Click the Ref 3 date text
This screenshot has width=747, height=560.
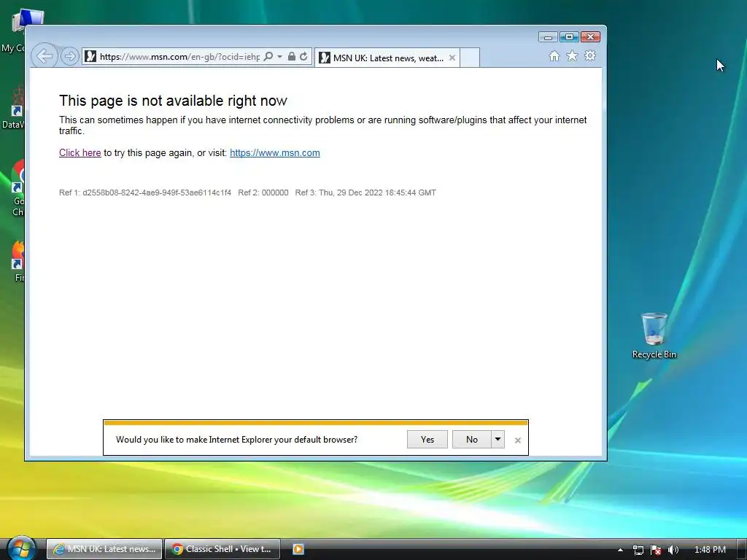coord(365,192)
